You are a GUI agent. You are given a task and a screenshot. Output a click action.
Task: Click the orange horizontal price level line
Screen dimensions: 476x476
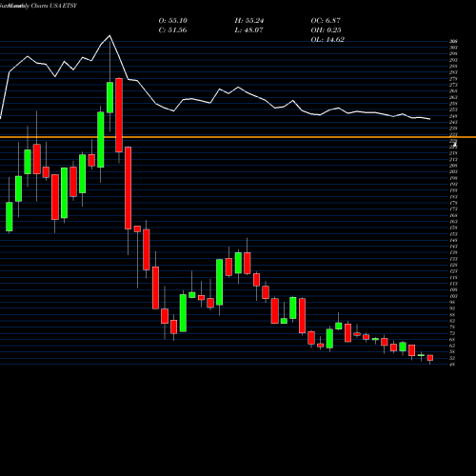click(238, 137)
